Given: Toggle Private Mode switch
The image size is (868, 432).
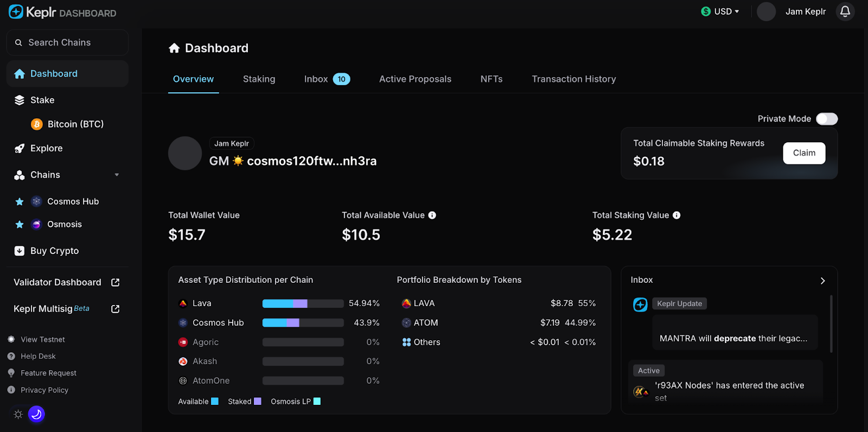Looking at the screenshot, I should 827,119.
